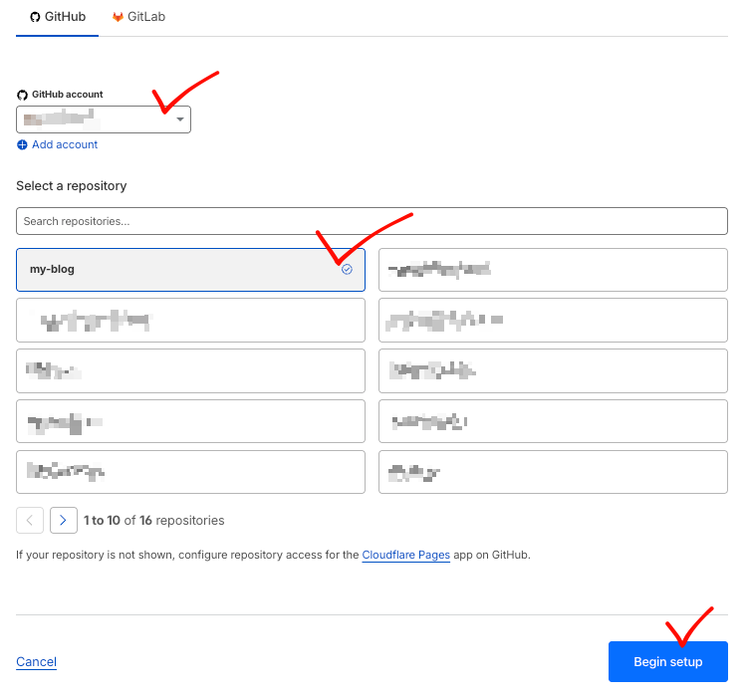Image resolution: width=748 pixels, height=700 pixels.
Task: Click the Cancel link
Action: (36, 662)
